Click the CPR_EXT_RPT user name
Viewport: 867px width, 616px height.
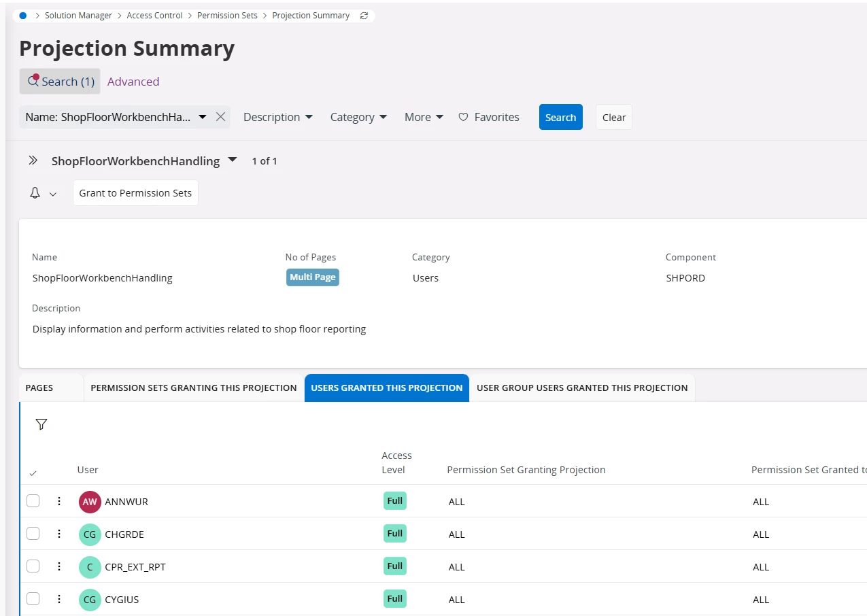(x=135, y=567)
